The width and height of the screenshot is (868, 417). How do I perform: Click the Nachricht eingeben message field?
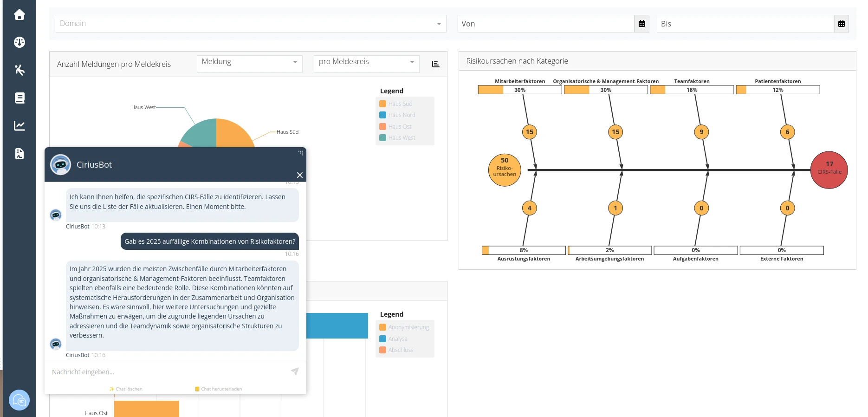[167, 372]
